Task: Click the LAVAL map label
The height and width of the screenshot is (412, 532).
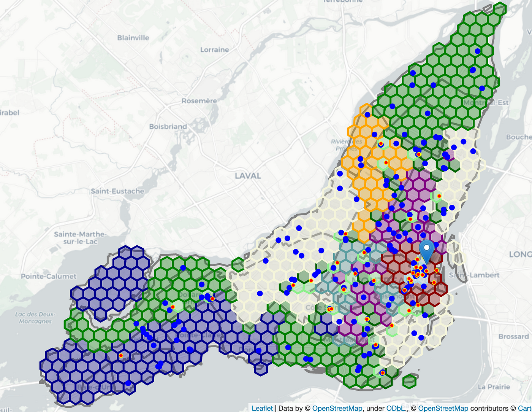Action: (248, 176)
